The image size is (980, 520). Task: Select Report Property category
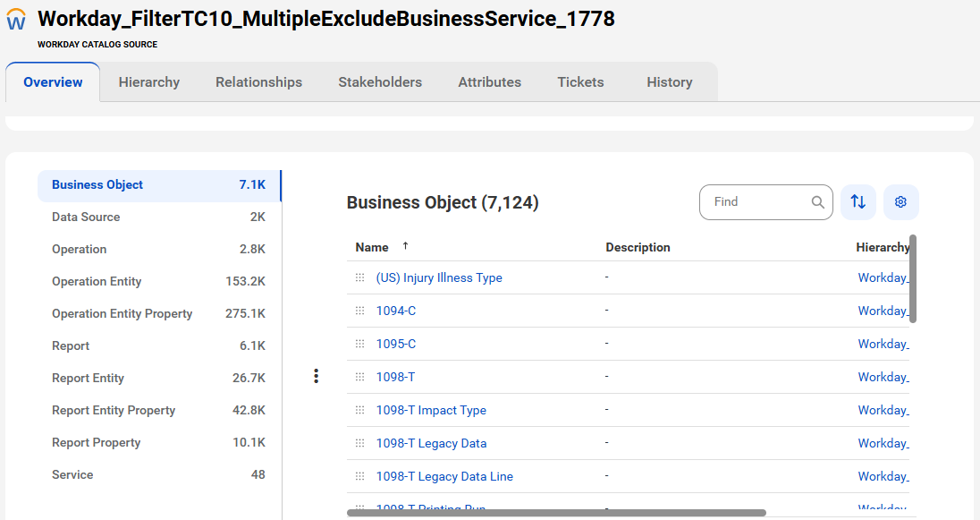point(159,443)
